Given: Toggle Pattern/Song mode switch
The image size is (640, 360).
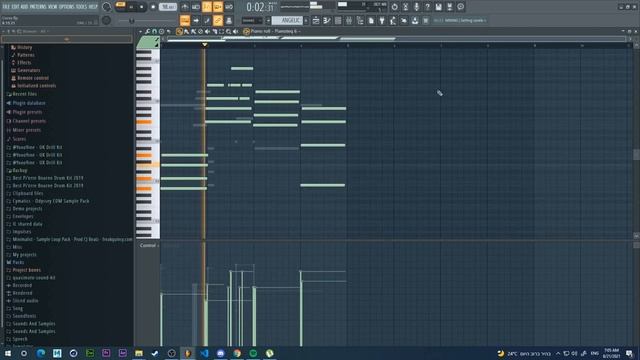Looking at the screenshot, I should pyautogui.click(x=120, y=5).
